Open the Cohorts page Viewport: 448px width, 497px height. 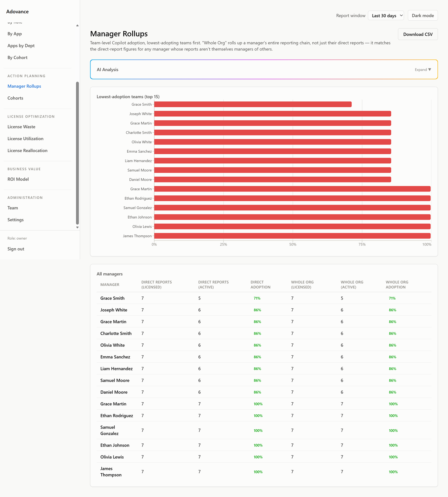point(15,98)
